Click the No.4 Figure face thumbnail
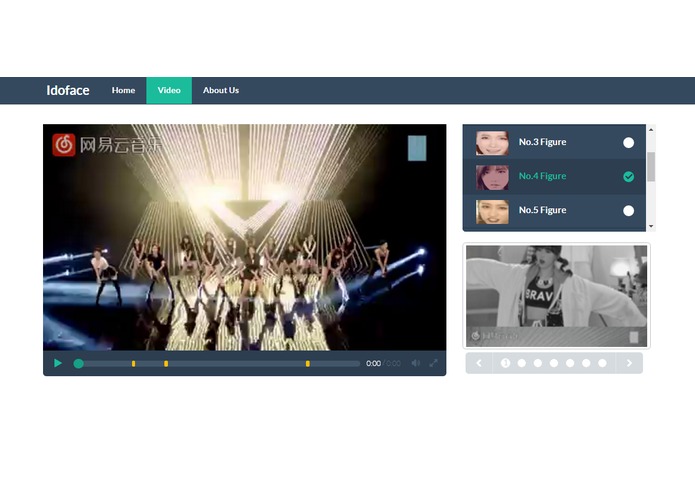 coord(492,177)
